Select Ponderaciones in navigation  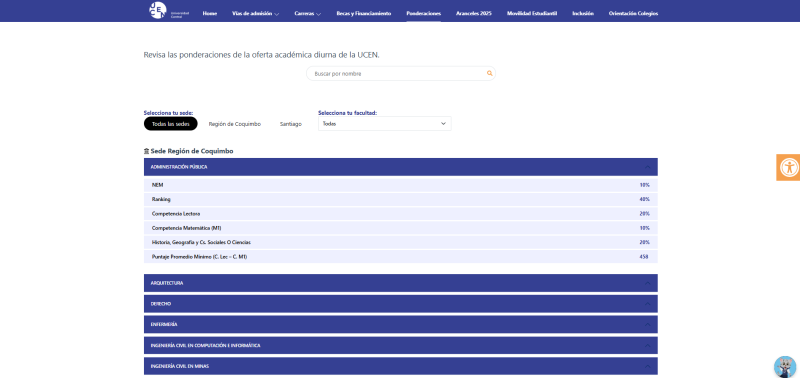pyautogui.click(x=423, y=14)
